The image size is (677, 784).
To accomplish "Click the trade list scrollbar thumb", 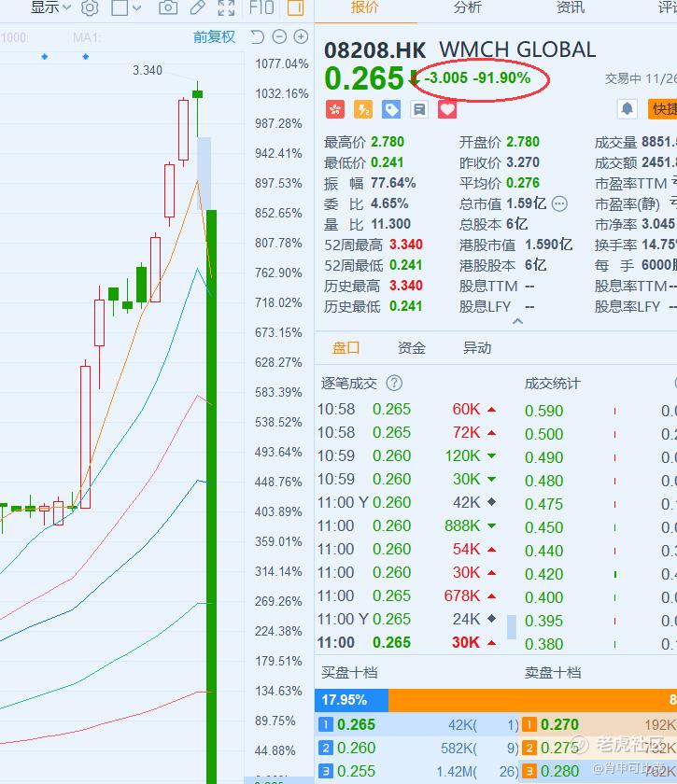I will (512, 627).
